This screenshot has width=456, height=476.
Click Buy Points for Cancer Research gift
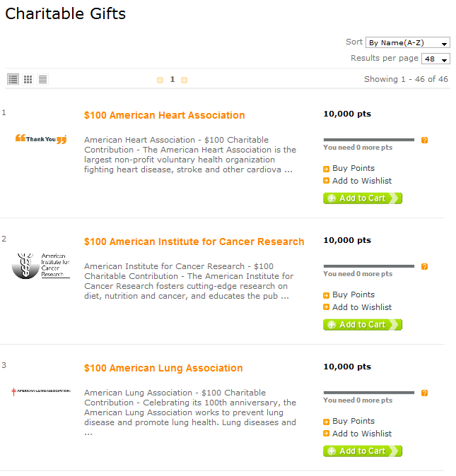353,294
